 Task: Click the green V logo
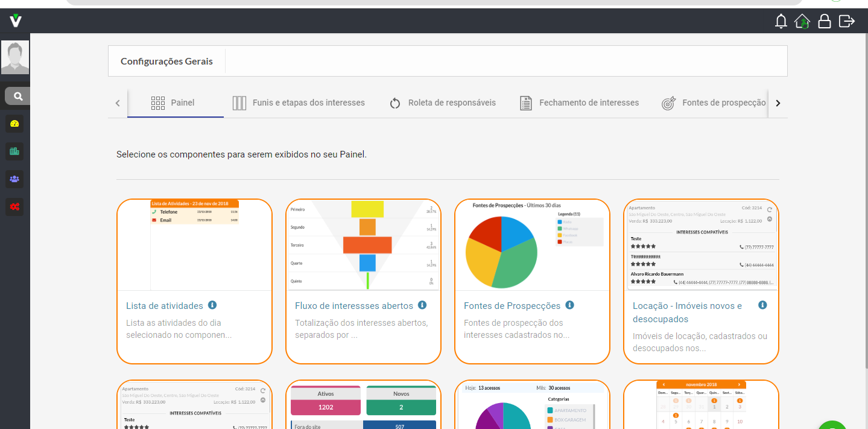click(x=16, y=21)
